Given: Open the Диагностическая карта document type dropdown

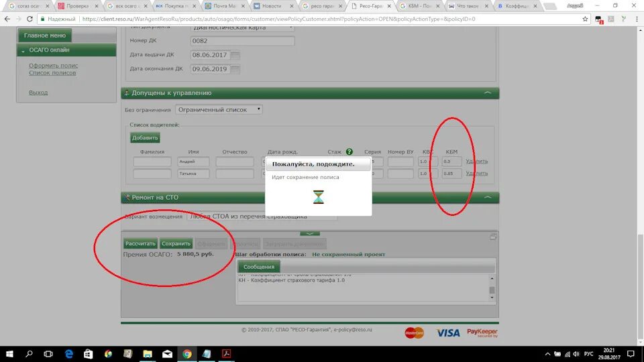Looking at the screenshot, I should point(242,28).
